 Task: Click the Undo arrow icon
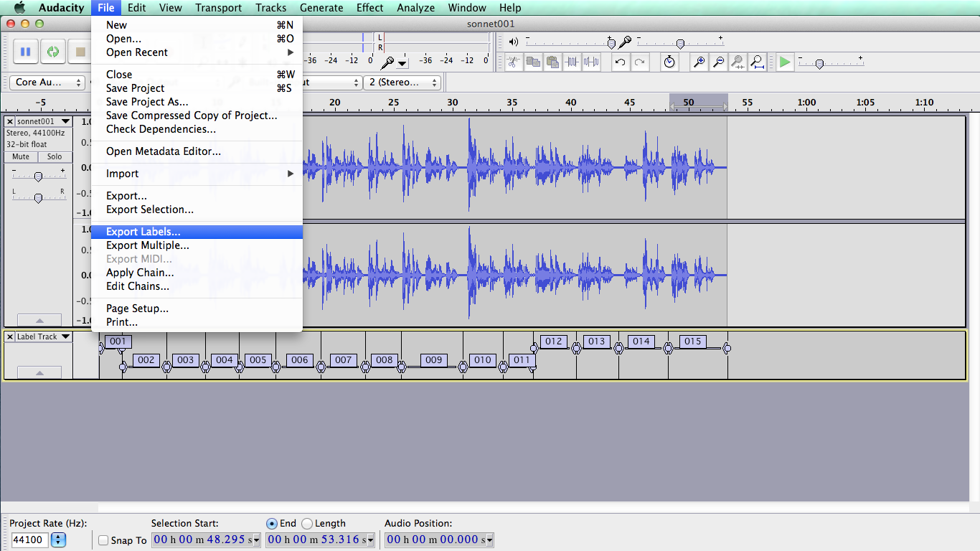pos(621,62)
